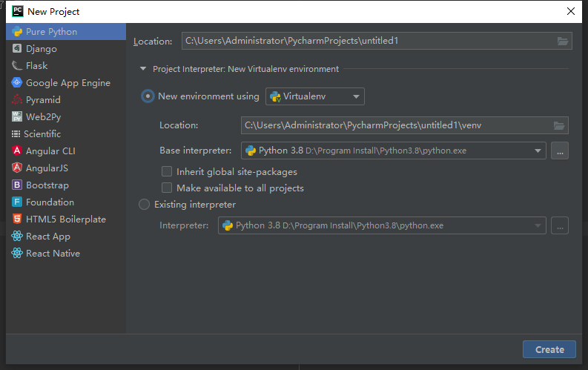Choose Scientific project type label

coord(42,133)
